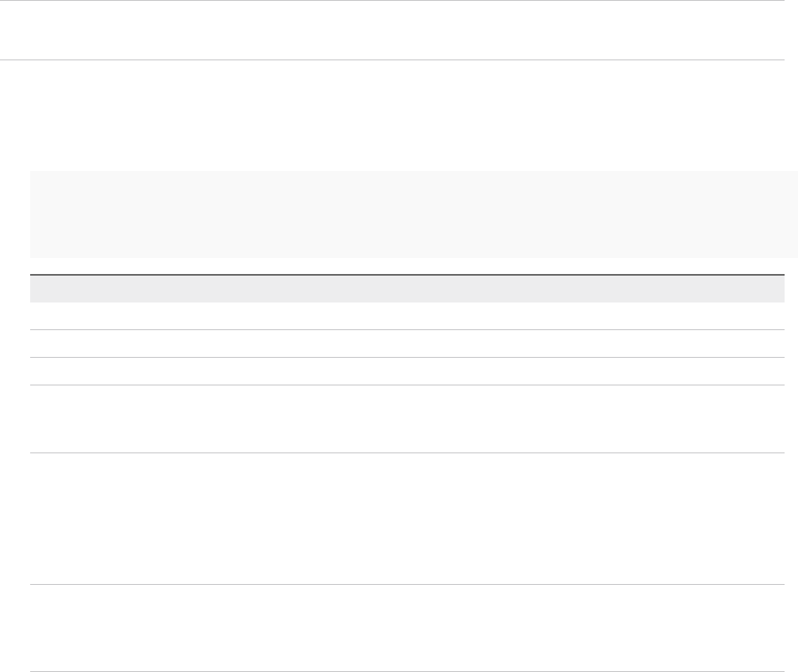Viewport: 798px width, 672px height.
Task: Click the second row below the table header
Action: click(407, 344)
